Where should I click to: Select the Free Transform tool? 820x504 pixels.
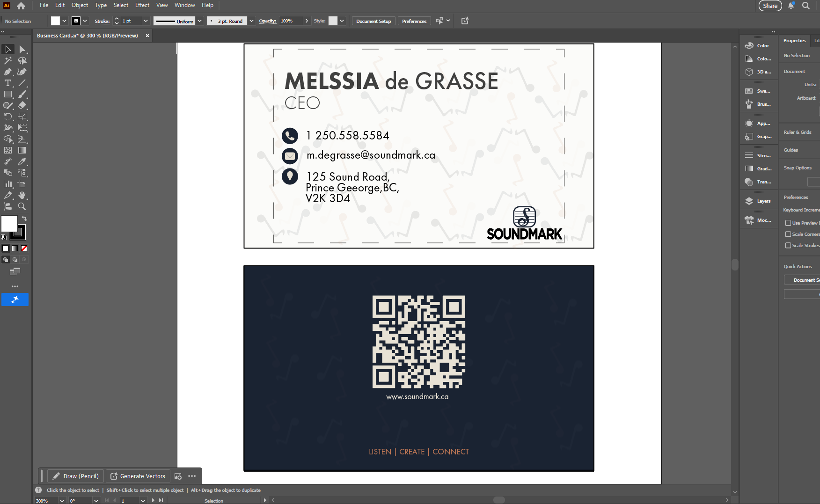coord(22,128)
